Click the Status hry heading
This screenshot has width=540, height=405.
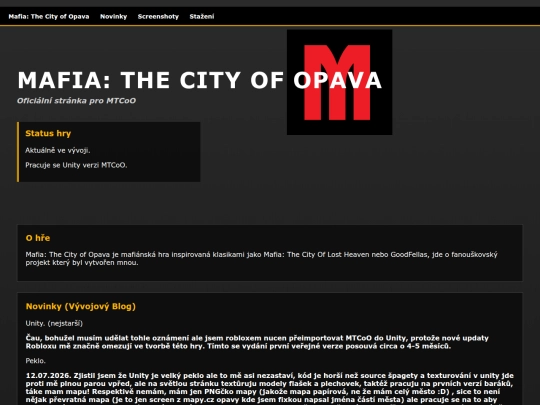[48, 133]
